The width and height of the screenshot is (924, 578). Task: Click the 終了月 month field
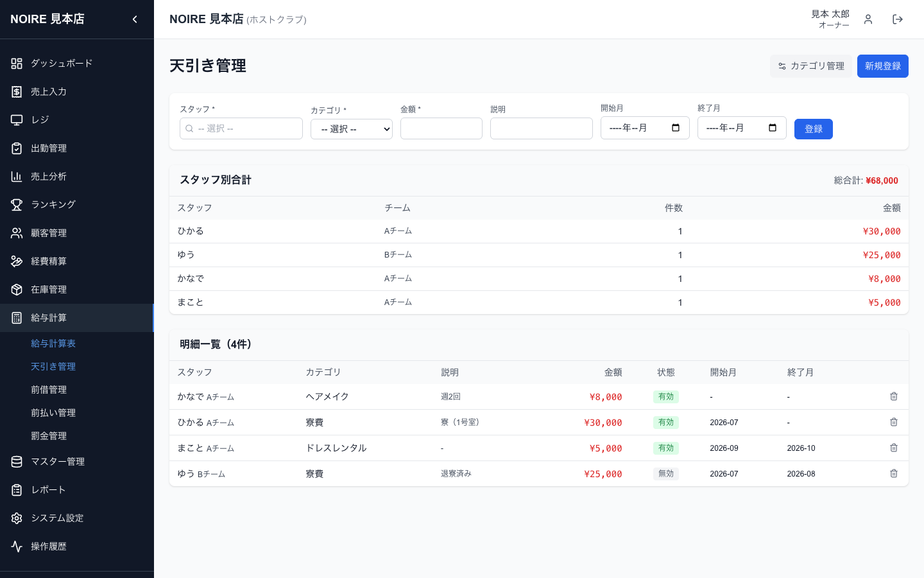(x=742, y=128)
